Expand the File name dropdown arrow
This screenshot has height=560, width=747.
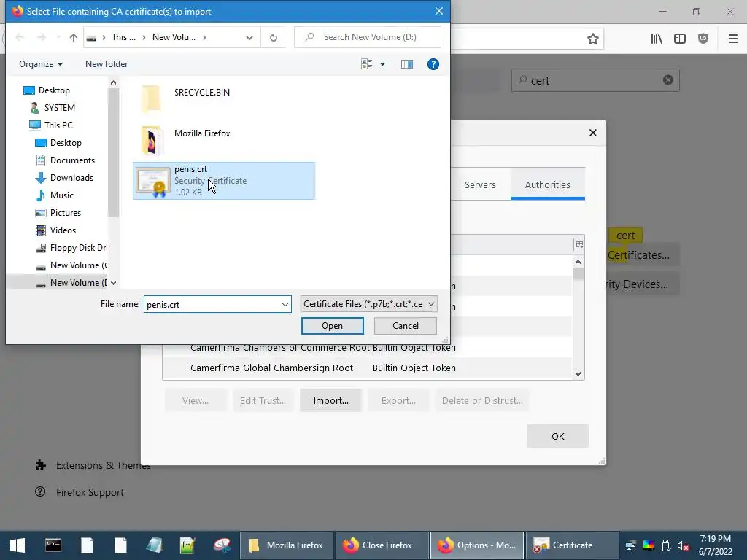pyautogui.click(x=285, y=305)
